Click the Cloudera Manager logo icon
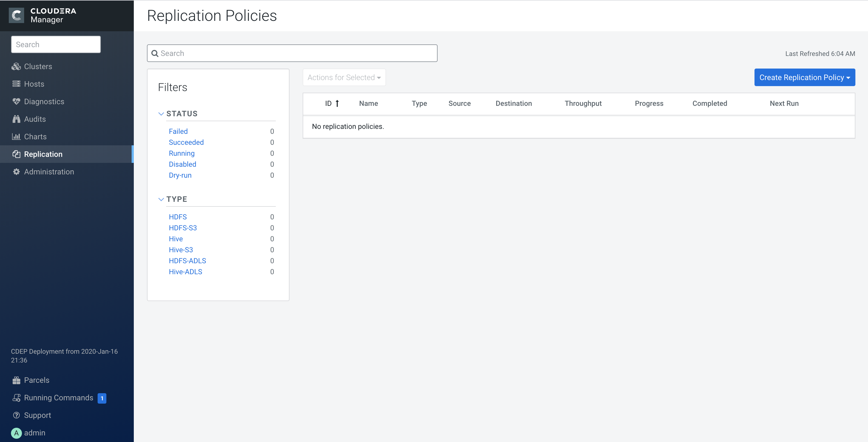The image size is (868, 442). coord(16,15)
